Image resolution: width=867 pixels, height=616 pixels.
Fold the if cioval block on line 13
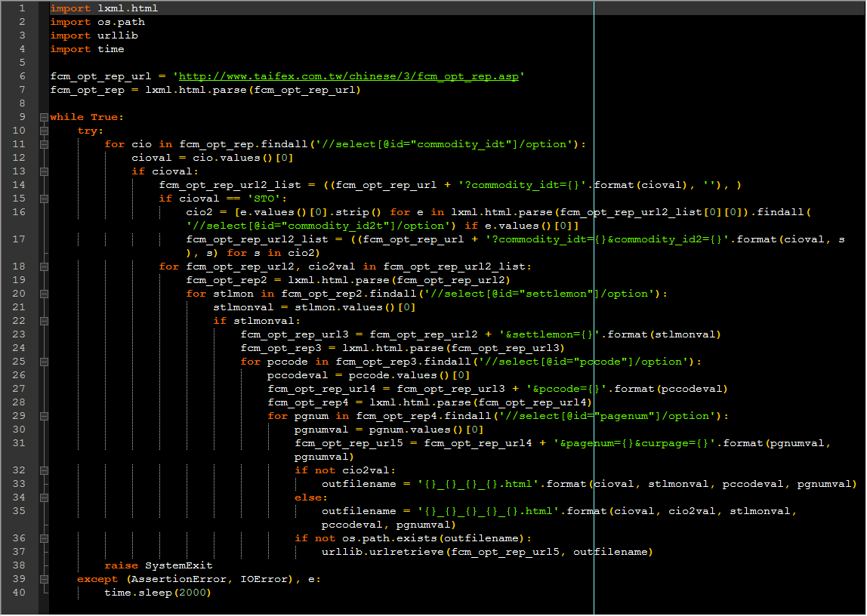pos(45,171)
